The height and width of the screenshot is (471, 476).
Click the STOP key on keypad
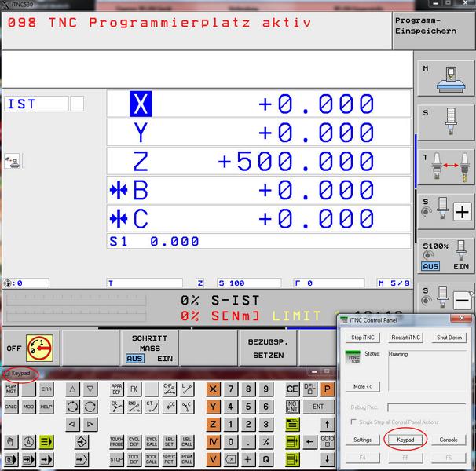[x=116, y=459]
